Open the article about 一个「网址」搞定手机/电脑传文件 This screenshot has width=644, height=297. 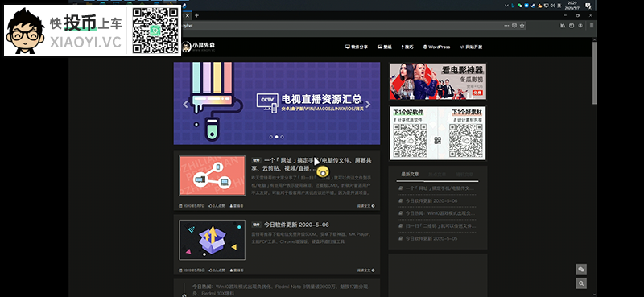(x=312, y=164)
